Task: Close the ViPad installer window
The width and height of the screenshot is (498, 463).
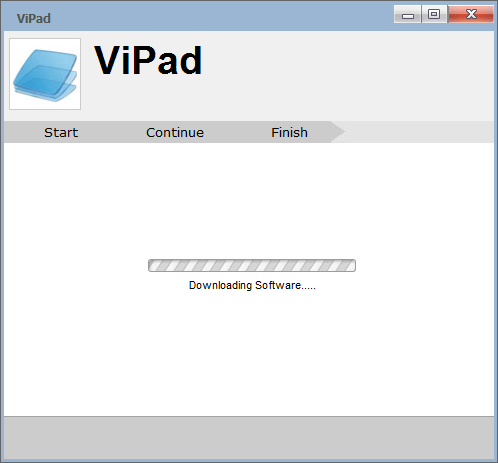Action: (x=471, y=14)
